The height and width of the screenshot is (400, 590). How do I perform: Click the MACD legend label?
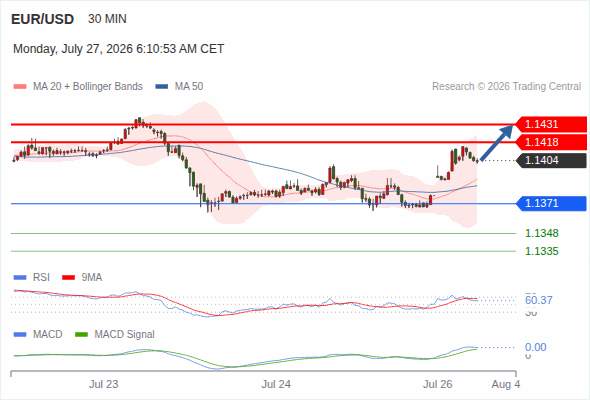pyautogui.click(x=48, y=335)
